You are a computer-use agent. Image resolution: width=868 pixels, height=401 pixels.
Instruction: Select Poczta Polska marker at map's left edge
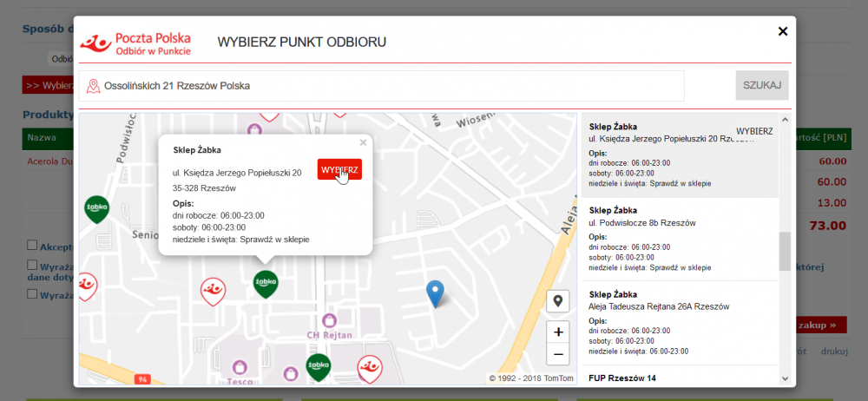pos(87,287)
